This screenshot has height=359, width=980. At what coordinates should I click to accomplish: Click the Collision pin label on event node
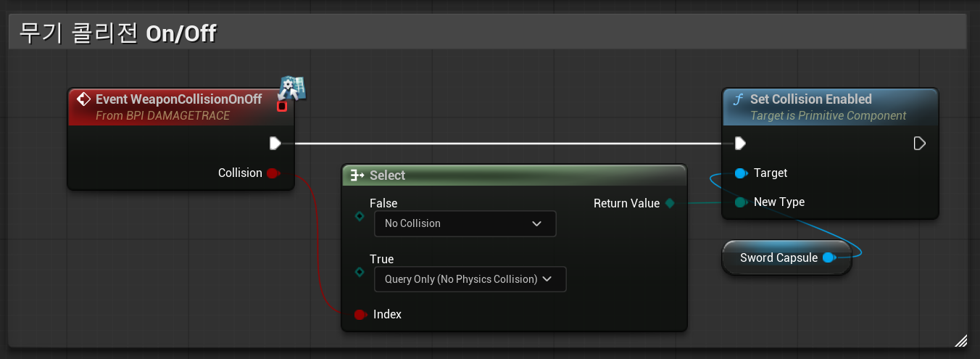click(240, 173)
